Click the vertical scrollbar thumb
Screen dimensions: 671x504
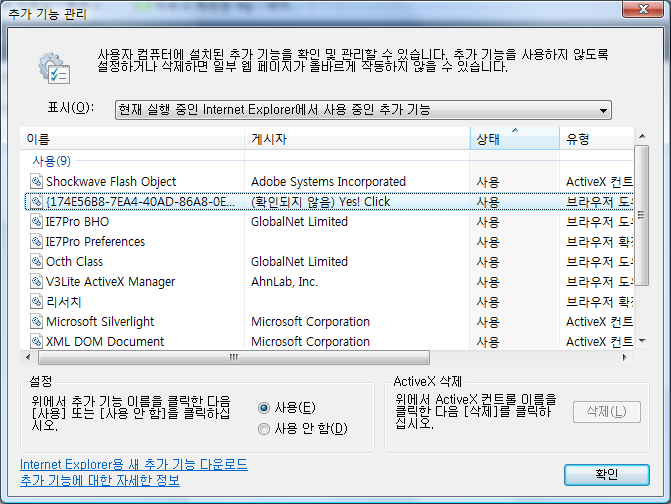click(641, 215)
